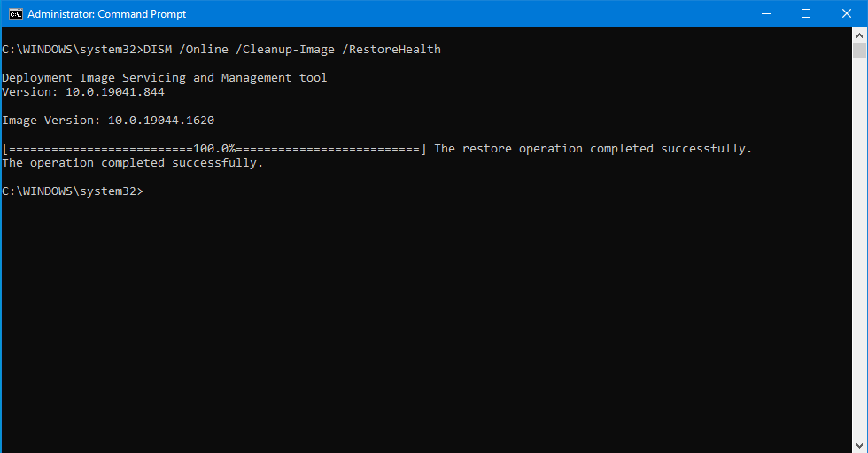Close the Administrator Command Prompt window

[x=847, y=14]
